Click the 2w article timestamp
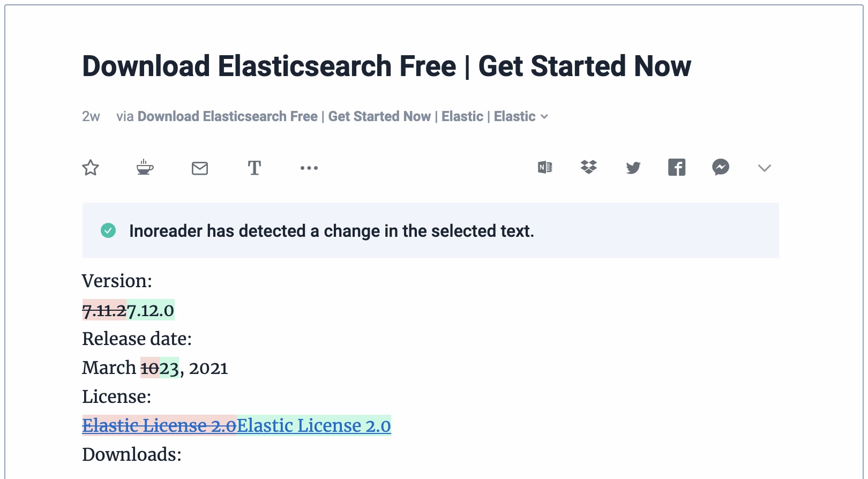Viewport: 868px width, 479px height. point(91,116)
